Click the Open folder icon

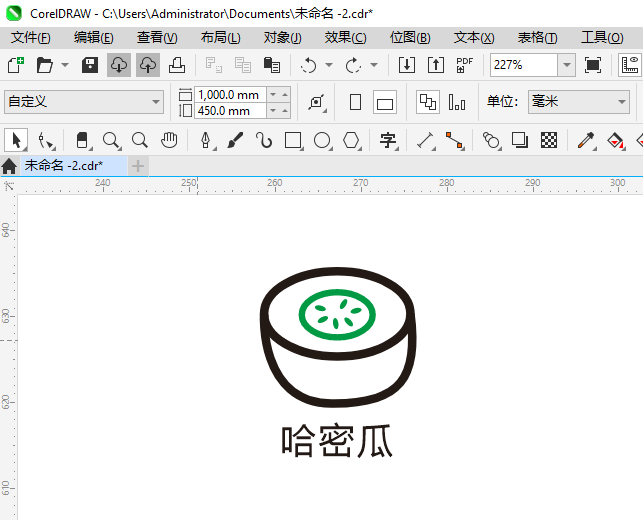click(44, 65)
